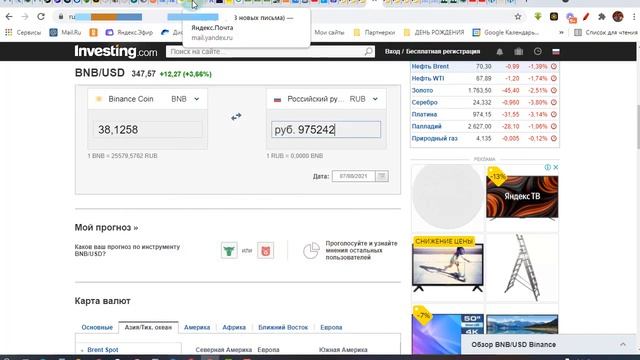This screenshot has height=360, width=640.
Task: Expand hidden bookmarks with the chevron
Action: click(x=561, y=32)
